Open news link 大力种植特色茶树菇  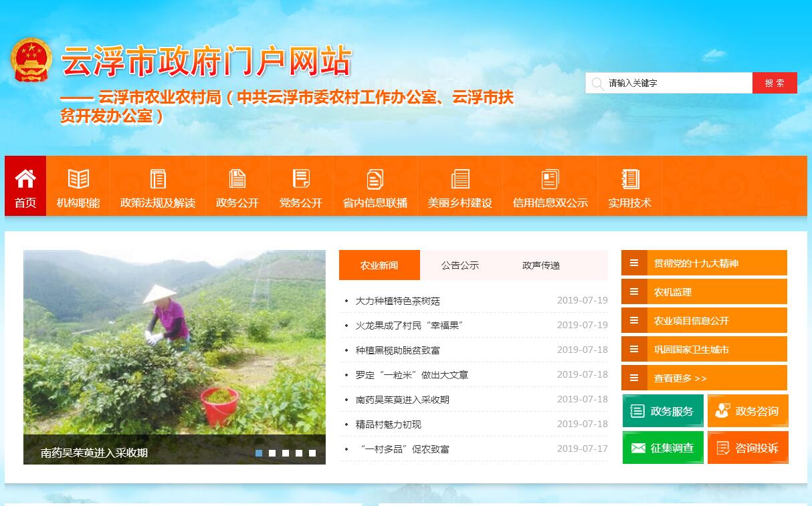(x=397, y=301)
